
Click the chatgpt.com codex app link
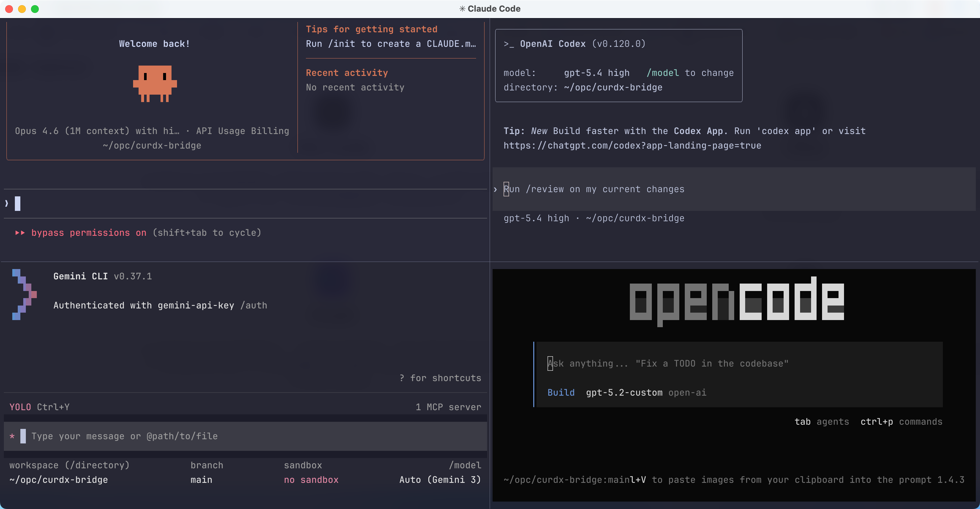(x=632, y=146)
